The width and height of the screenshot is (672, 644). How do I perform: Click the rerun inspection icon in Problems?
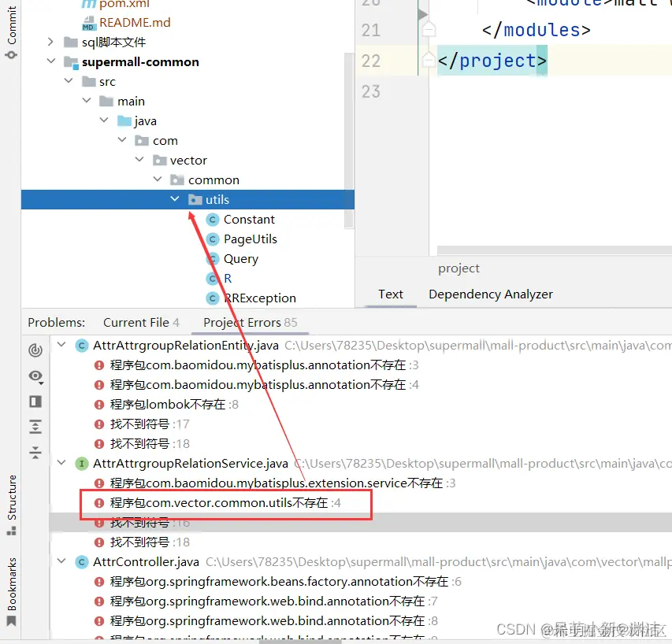tap(35, 350)
